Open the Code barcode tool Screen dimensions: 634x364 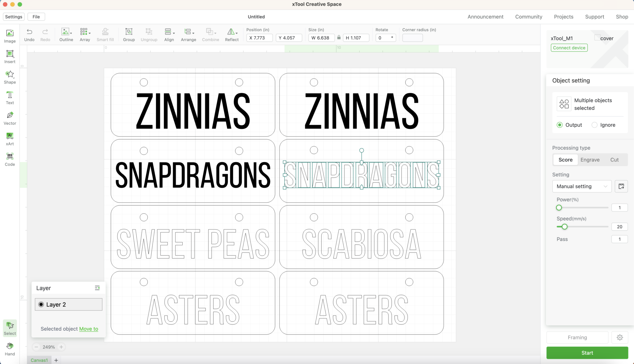pos(10,159)
